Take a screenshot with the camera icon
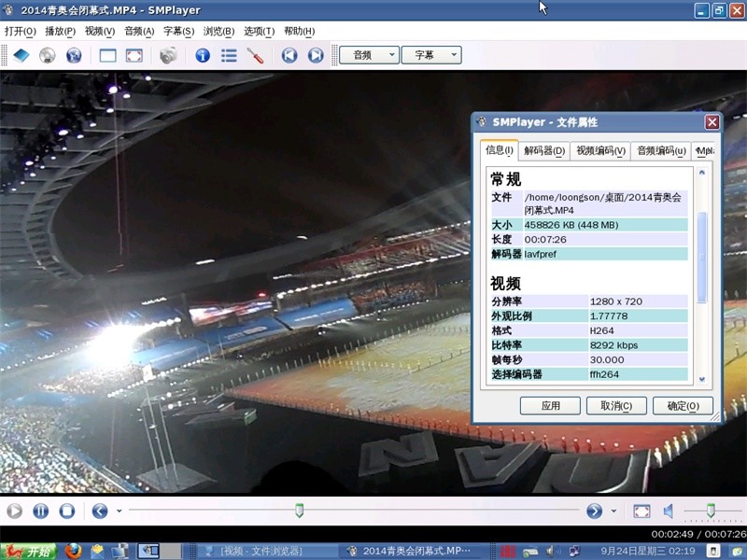Screen dimensions: 747x560 coord(168,55)
